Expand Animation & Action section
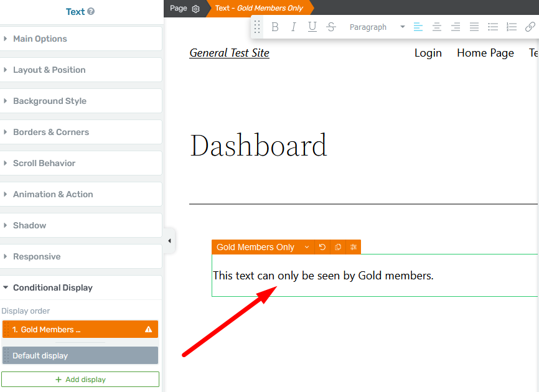The width and height of the screenshot is (539, 392). pyautogui.click(x=81, y=194)
